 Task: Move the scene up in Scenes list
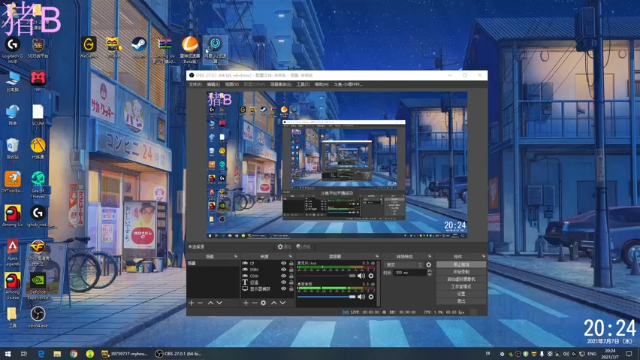click(210, 303)
